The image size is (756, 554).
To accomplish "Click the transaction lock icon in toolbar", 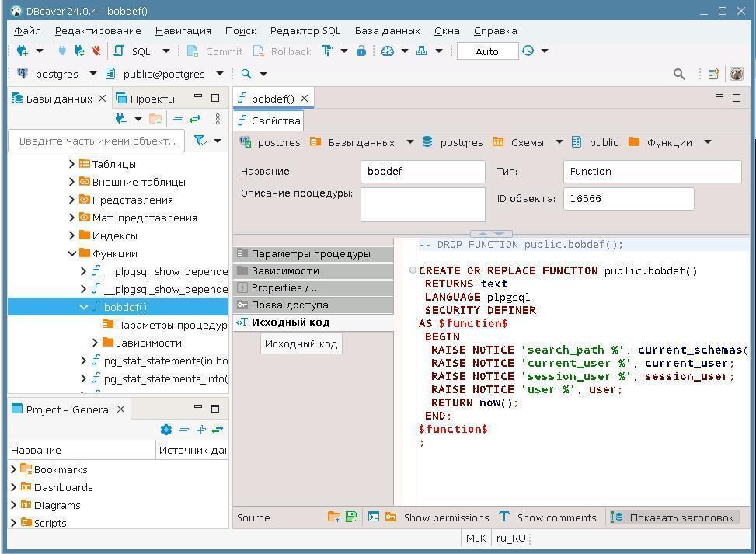I will coord(361,51).
